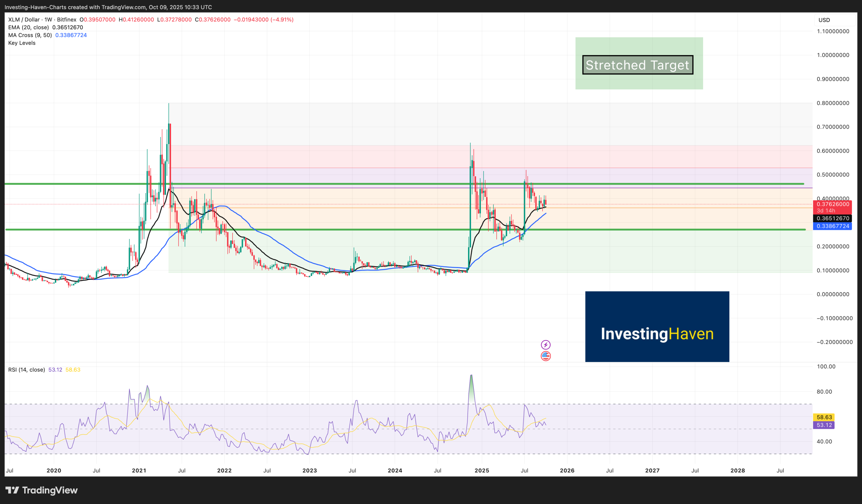Hide the Key Levels overlay

click(x=22, y=43)
